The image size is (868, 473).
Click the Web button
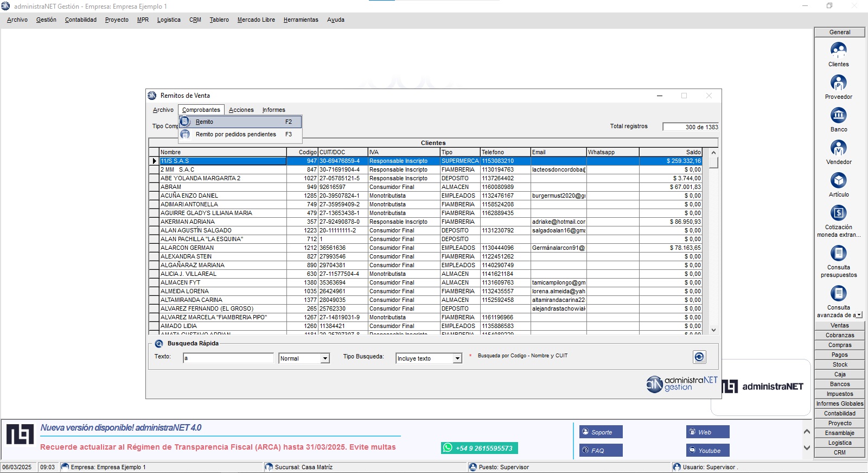click(x=708, y=432)
